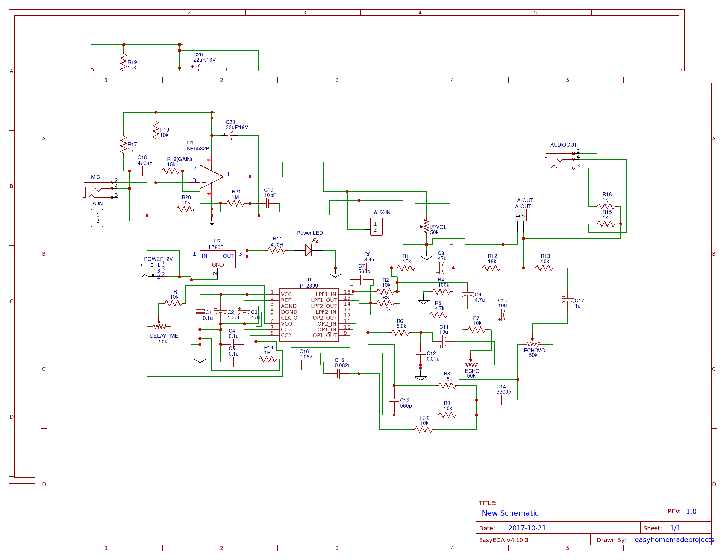Click the AUX-IN two-pin connector
This screenshot has width=728, height=560.
[x=376, y=227]
